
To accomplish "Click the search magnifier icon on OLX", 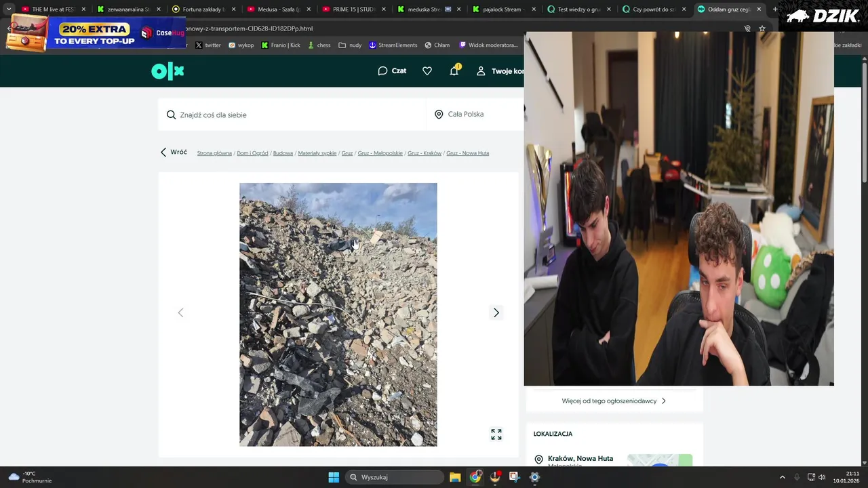I will [172, 115].
